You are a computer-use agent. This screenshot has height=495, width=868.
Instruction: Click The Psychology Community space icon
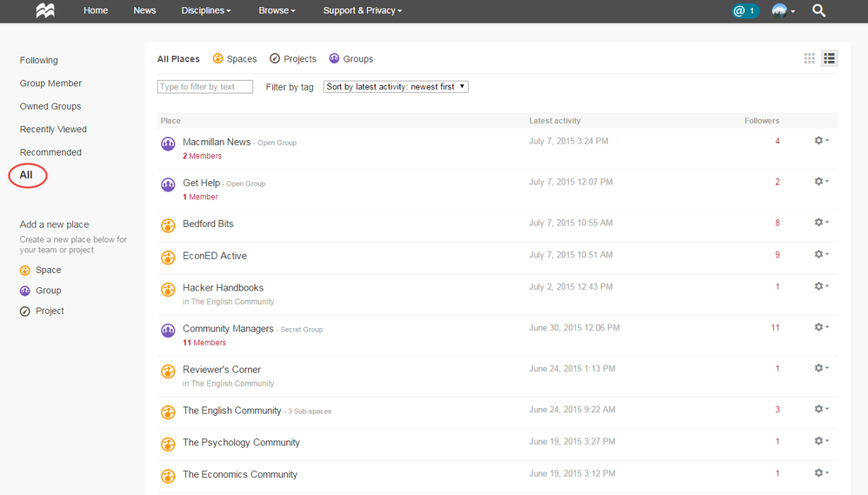tap(168, 445)
